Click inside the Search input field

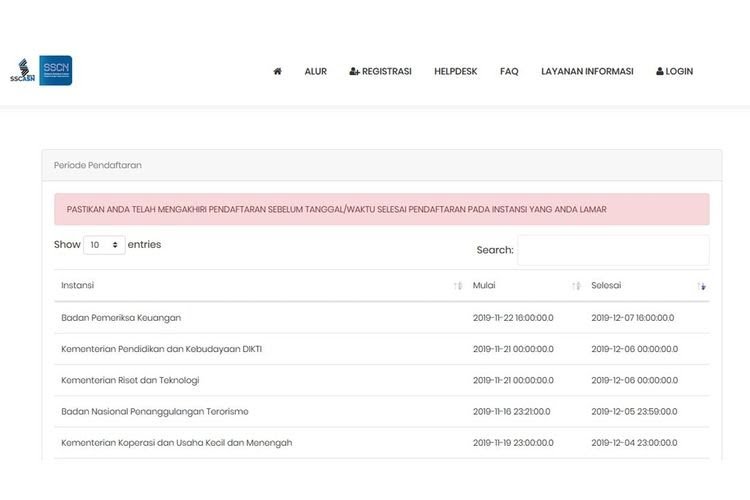click(x=613, y=250)
